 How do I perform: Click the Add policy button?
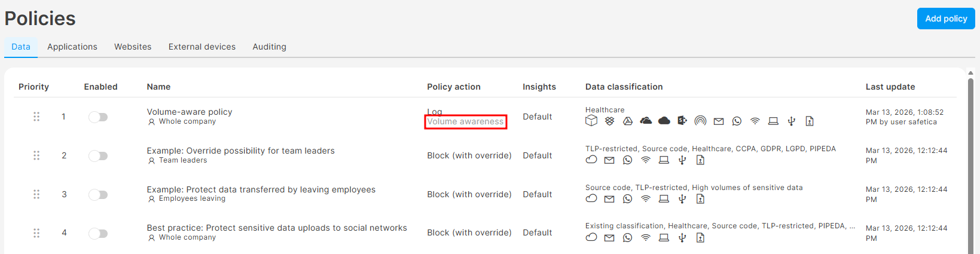click(946, 19)
